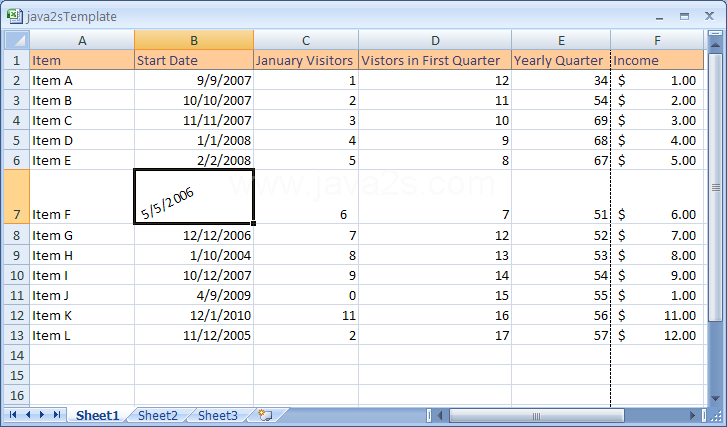The height and width of the screenshot is (427, 727).
Task: Select Item C yearly quarter value 69
Action: click(x=561, y=120)
